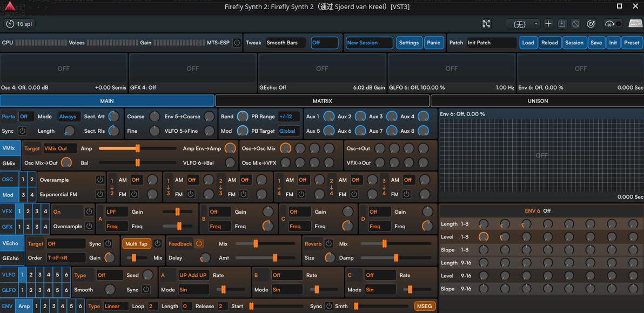Open the Mode Always dropdown
644x313 pixels.
[69, 117]
